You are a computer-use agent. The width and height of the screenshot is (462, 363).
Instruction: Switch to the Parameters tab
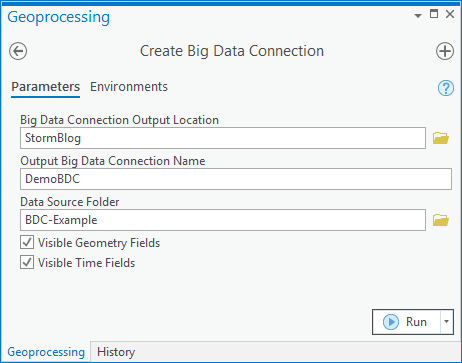pos(45,87)
